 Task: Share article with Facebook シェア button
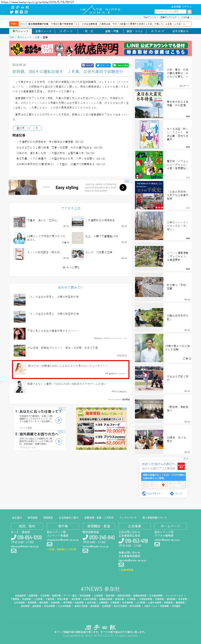pos(88,65)
